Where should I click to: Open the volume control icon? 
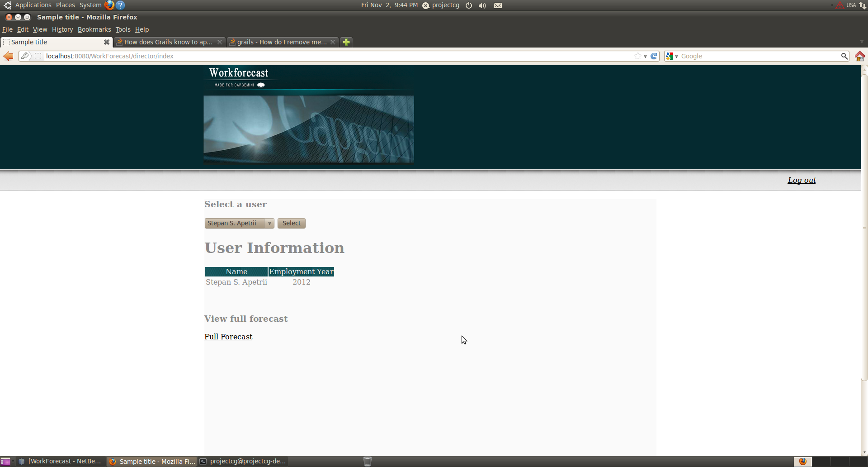pyautogui.click(x=482, y=5)
